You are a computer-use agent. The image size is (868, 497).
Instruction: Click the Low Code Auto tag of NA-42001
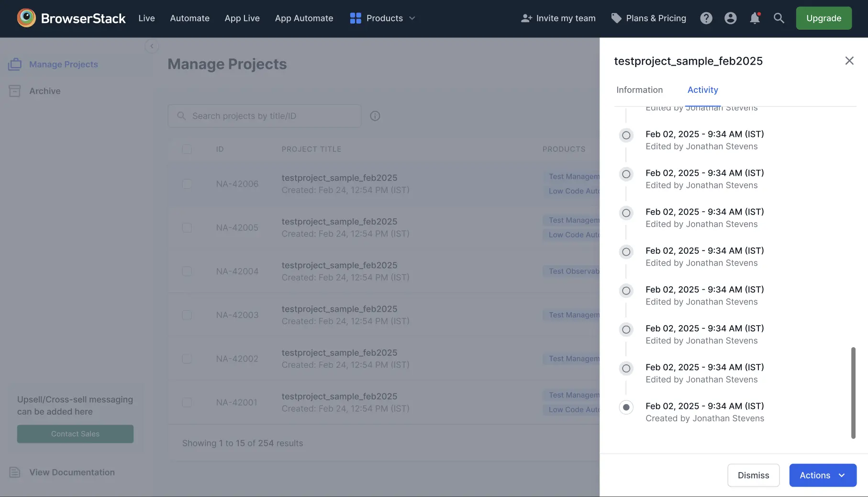[571, 410]
